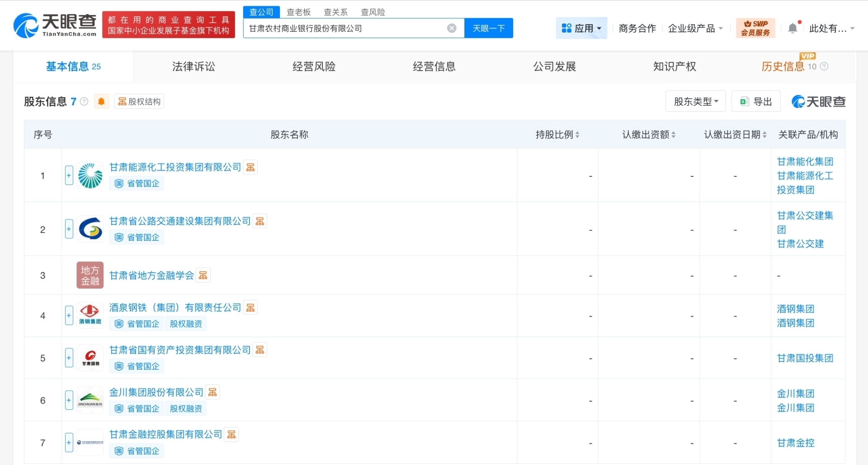Screen dimensions: 868x465
Task: Switch to the 法律诉讼 tab
Action: point(193,66)
